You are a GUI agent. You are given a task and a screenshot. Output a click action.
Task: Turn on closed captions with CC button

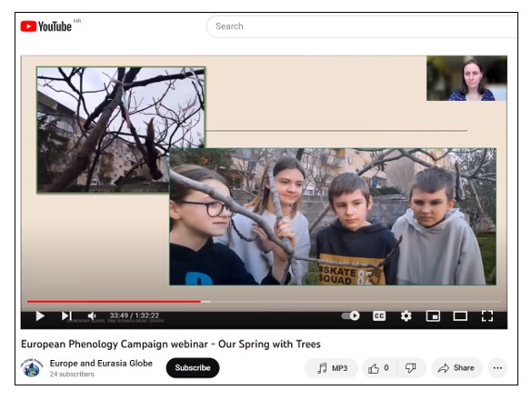(379, 316)
